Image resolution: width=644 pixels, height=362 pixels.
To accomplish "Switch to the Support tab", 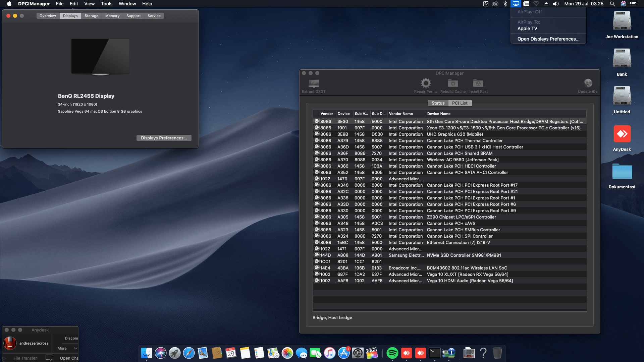I will click(x=133, y=16).
